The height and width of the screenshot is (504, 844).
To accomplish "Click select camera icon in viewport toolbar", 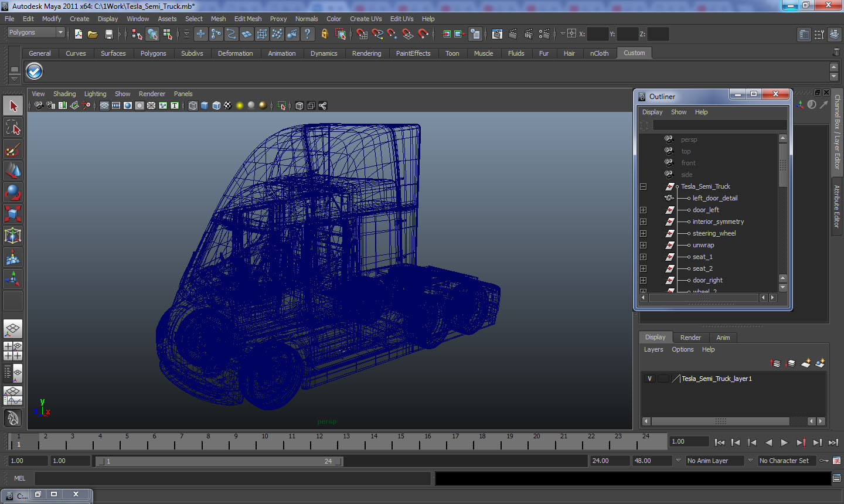I will 39,105.
